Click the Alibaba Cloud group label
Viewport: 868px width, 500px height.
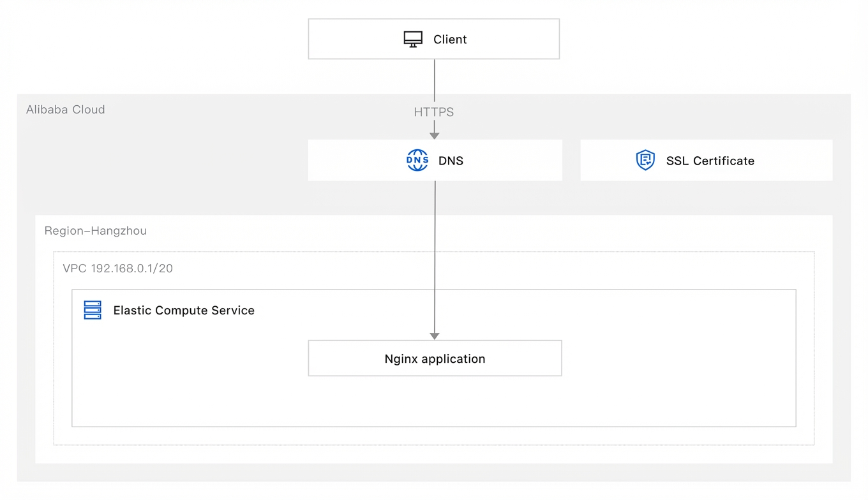[x=65, y=110]
